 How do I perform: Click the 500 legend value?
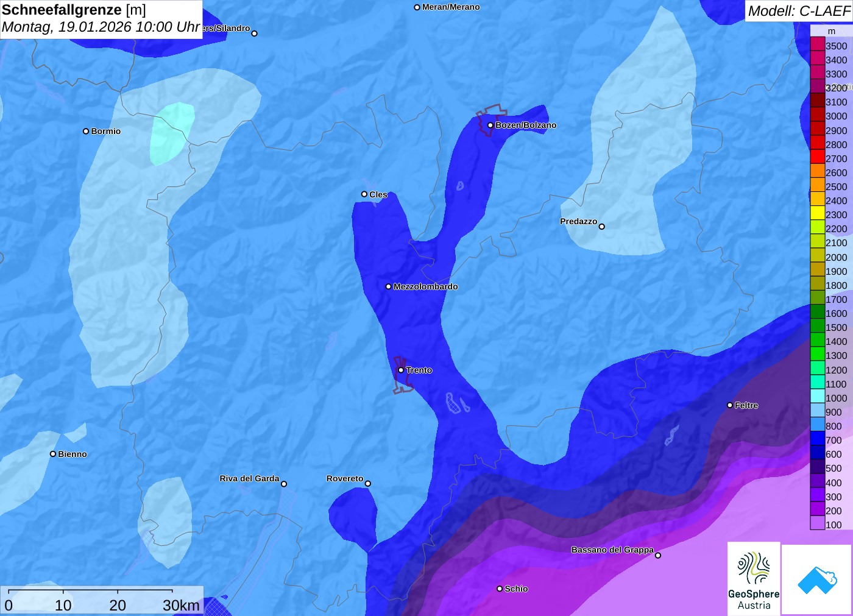(x=834, y=469)
